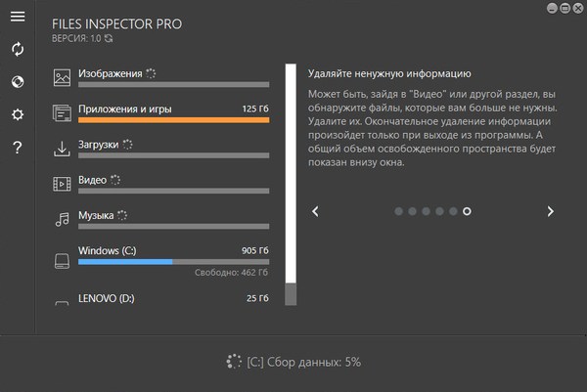Click the Музыка note icon

tap(62, 218)
